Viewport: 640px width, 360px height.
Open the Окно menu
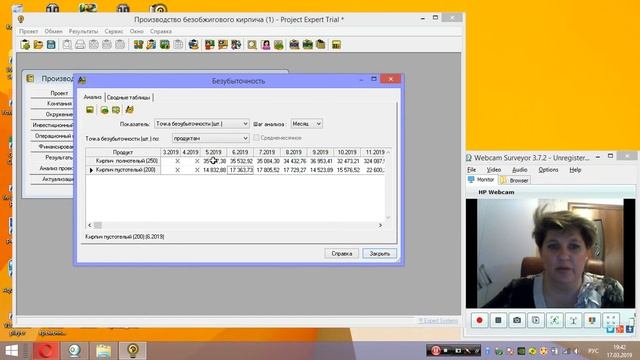point(136,31)
